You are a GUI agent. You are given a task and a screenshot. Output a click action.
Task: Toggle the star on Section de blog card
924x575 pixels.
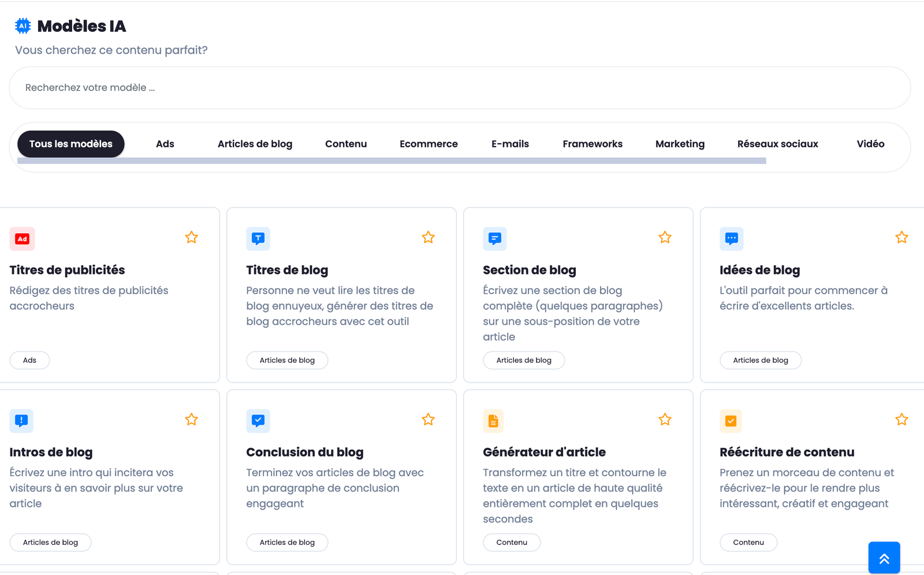coord(665,238)
